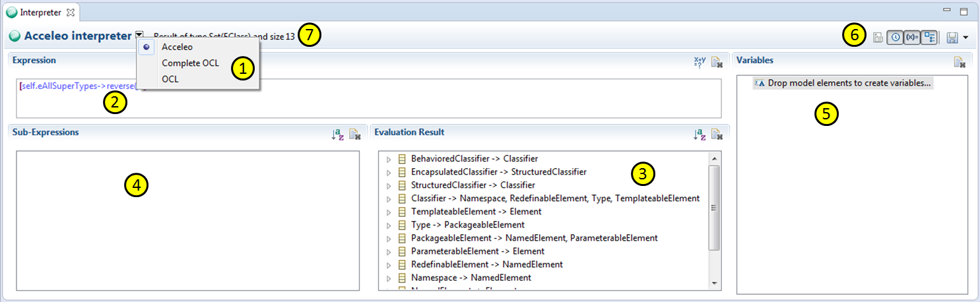Image resolution: width=980 pixels, height=302 pixels.
Task: Select 'Drop model elements to create variables' entry
Action: coord(843,84)
